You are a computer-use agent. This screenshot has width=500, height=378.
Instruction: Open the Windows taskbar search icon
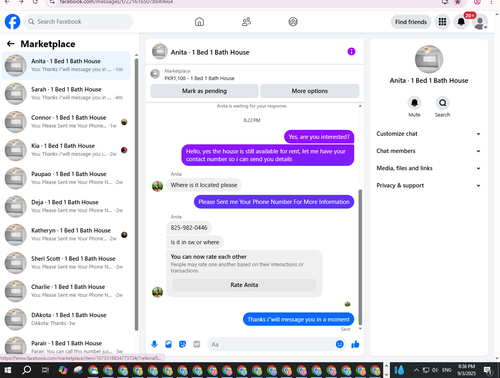[26, 370]
